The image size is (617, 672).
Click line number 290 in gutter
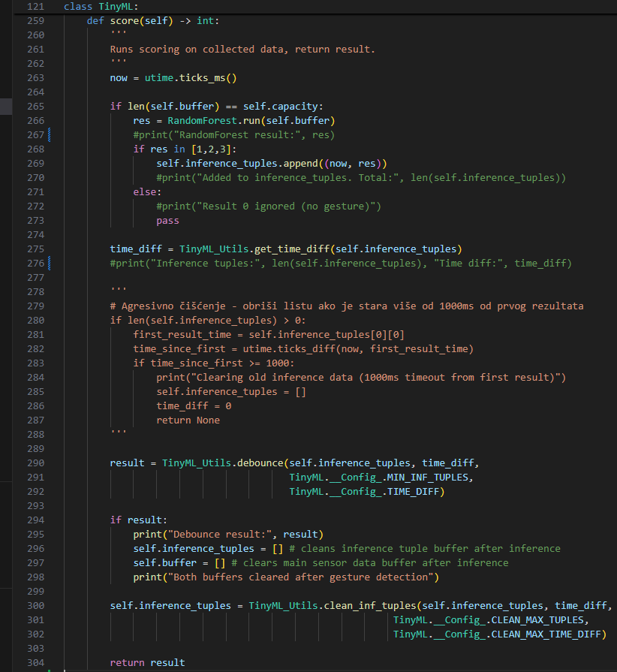tap(35, 463)
